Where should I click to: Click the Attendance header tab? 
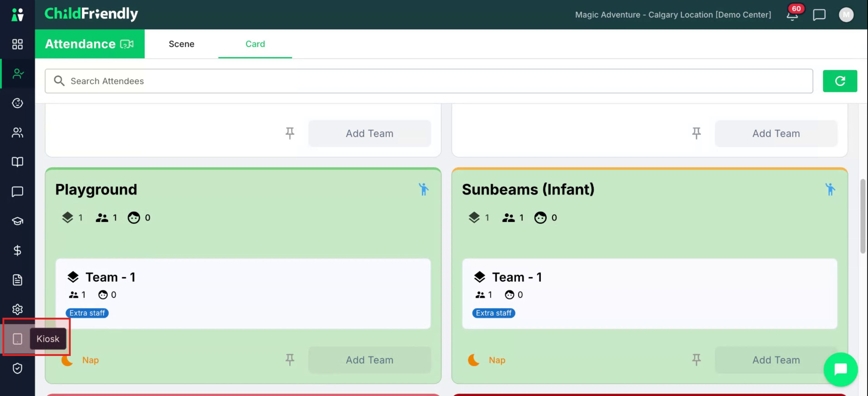click(90, 44)
